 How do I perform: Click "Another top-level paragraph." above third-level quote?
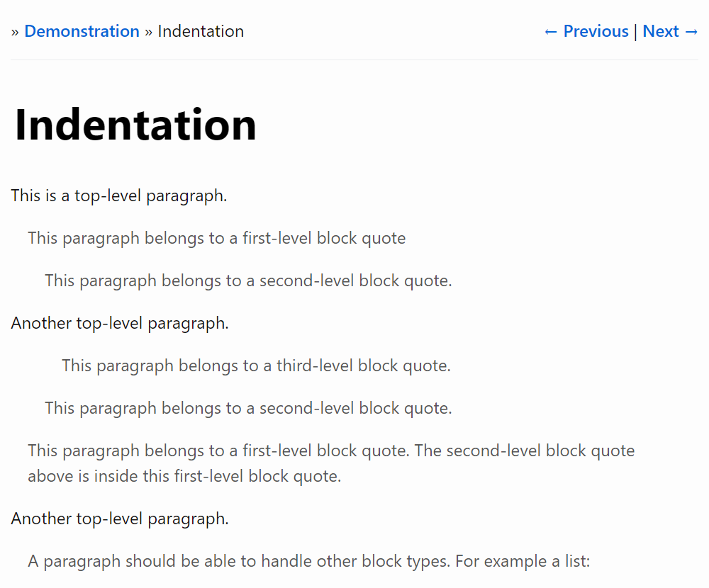(120, 323)
